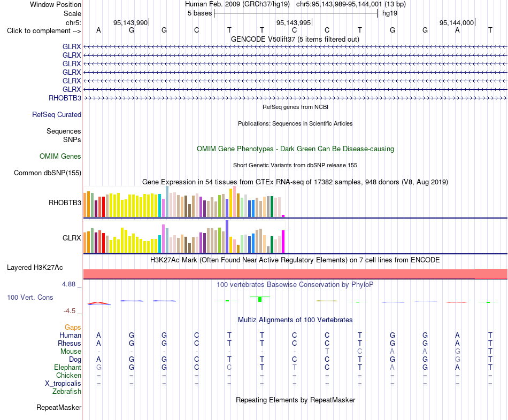Select the 'Common dbSNP(155)' track label
This screenshot has width=508, height=420.
(48, 173)
